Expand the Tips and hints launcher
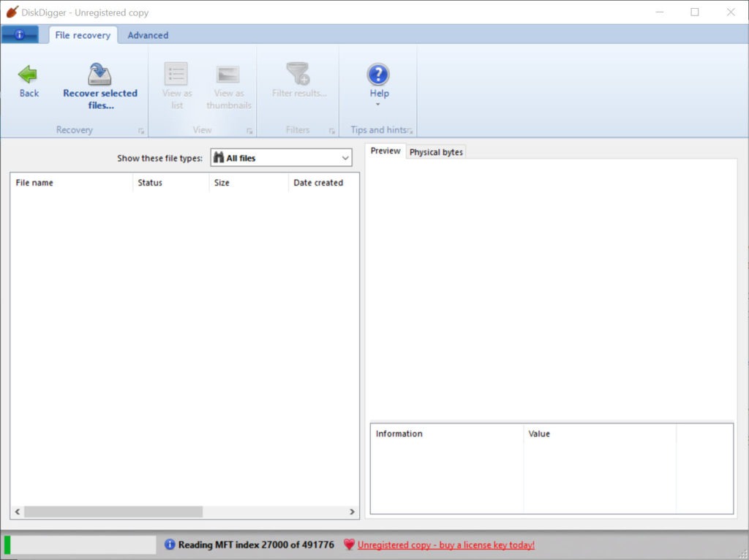 pos(410,131)
